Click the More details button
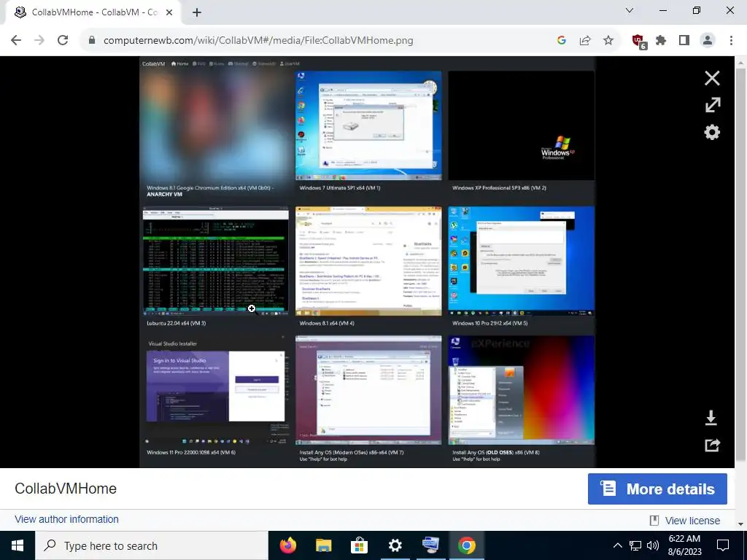747x560 pixels. 657,489
